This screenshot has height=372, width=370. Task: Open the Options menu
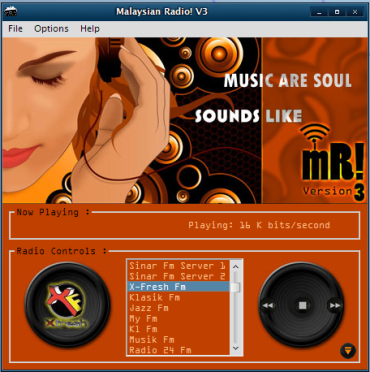point(51,29)
